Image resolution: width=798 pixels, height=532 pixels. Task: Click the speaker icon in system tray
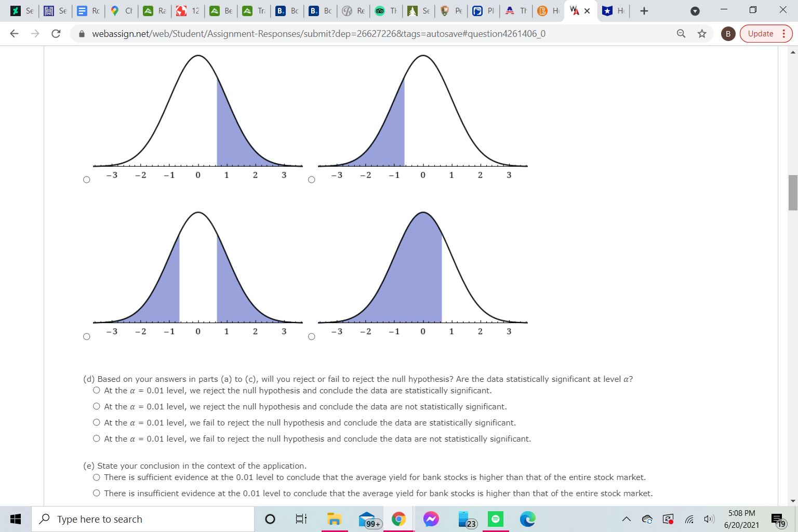[x=709, y=518]
